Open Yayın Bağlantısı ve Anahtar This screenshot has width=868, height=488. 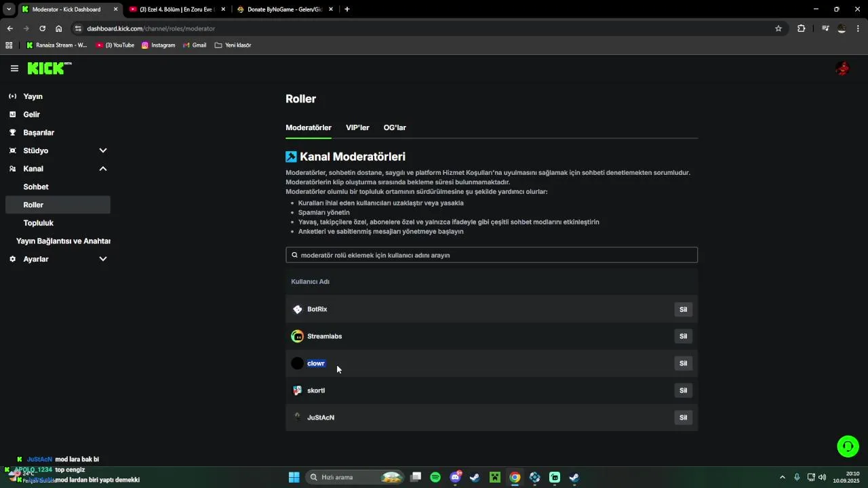coord(63,241)
